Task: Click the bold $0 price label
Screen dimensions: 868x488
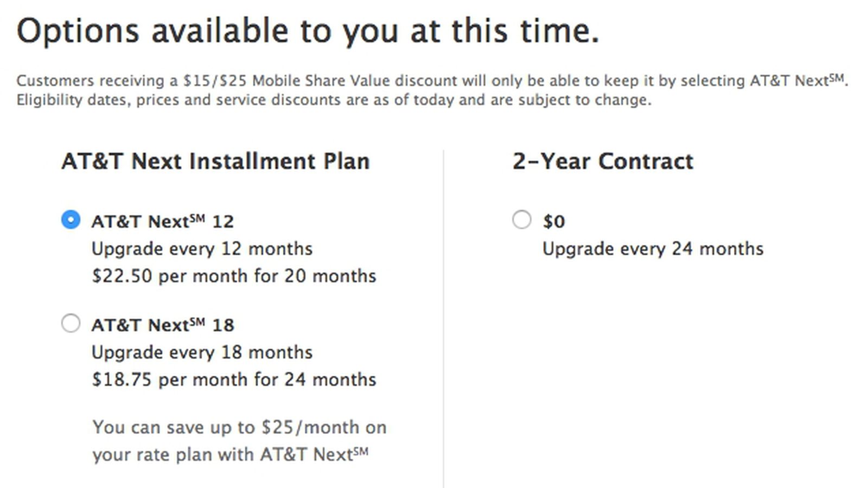Action: pos(554,221)
